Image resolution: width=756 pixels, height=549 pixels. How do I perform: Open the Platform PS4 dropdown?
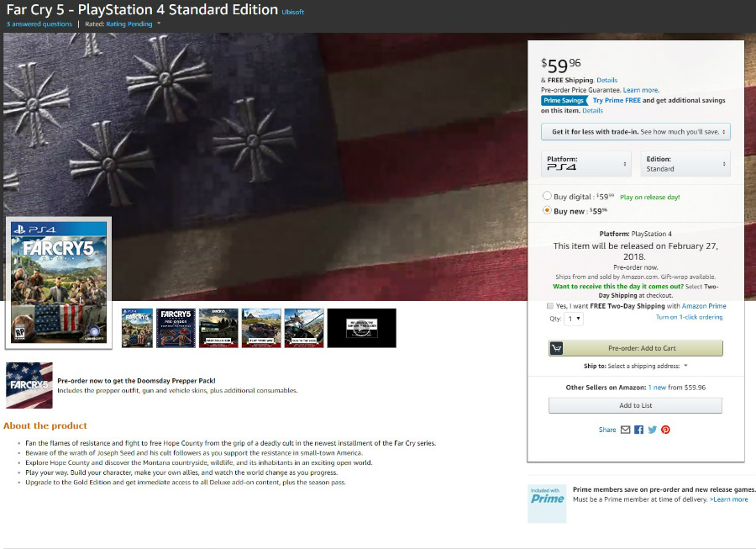586,164
